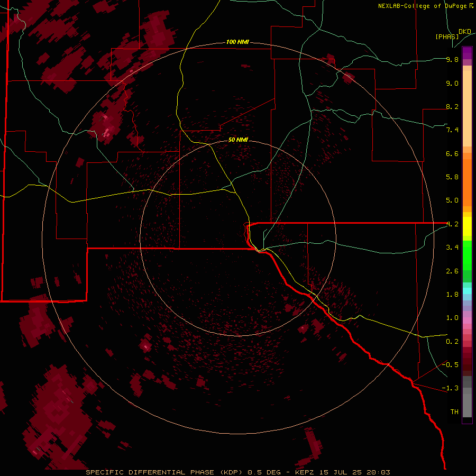Click the [PHAS] label above the legend
476x476 pixels.
pyautogui.click(x=447, y=36)
